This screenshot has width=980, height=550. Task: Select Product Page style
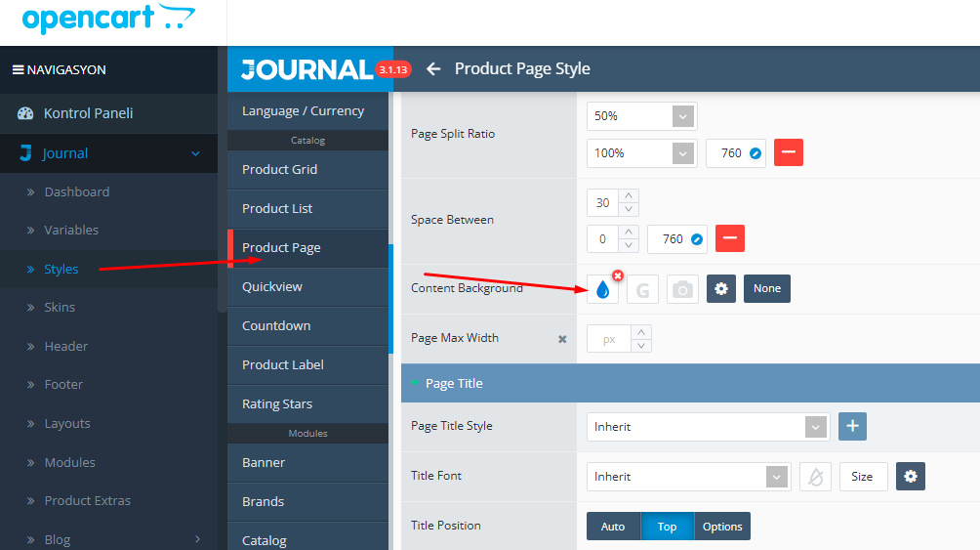tap(307, 248)
